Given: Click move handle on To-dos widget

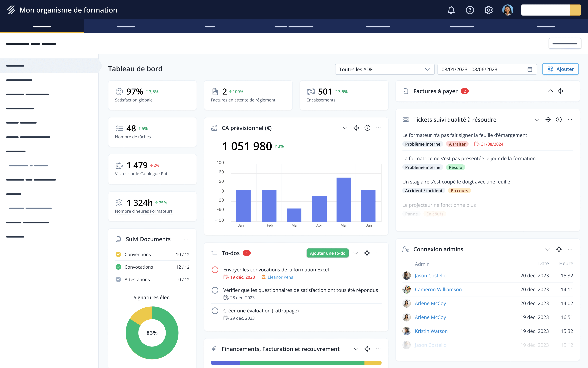Looking at the screenshot, I should coord(367,253).
